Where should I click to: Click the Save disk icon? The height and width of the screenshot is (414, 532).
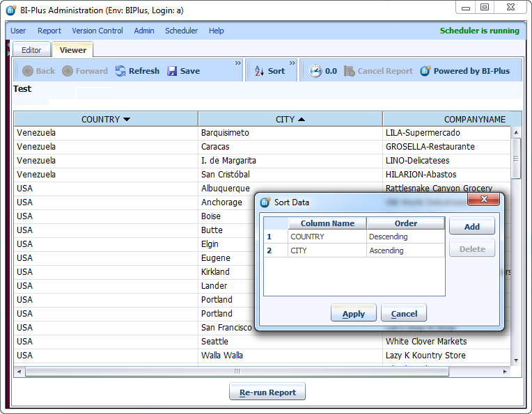172,71
